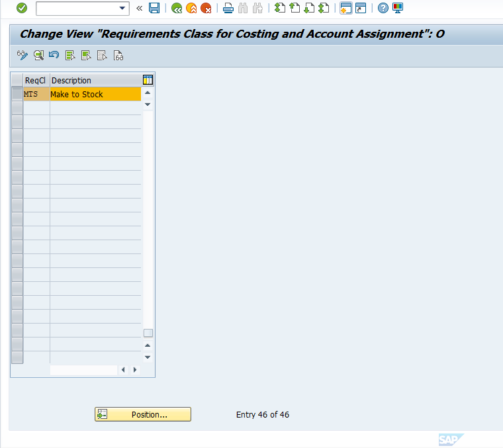503x448 pixels.
Task: Click the Select Block icon
Action: 86,56
